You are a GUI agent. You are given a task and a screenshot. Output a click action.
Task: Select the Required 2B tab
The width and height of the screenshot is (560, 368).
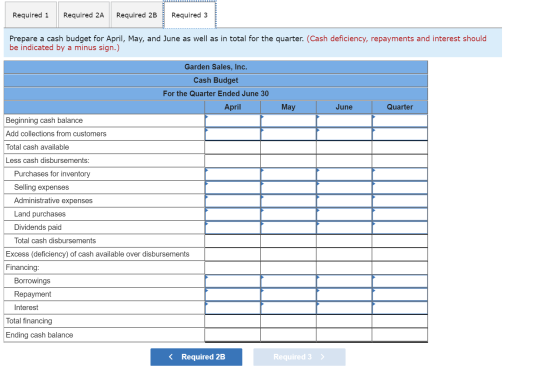(136, 15)
